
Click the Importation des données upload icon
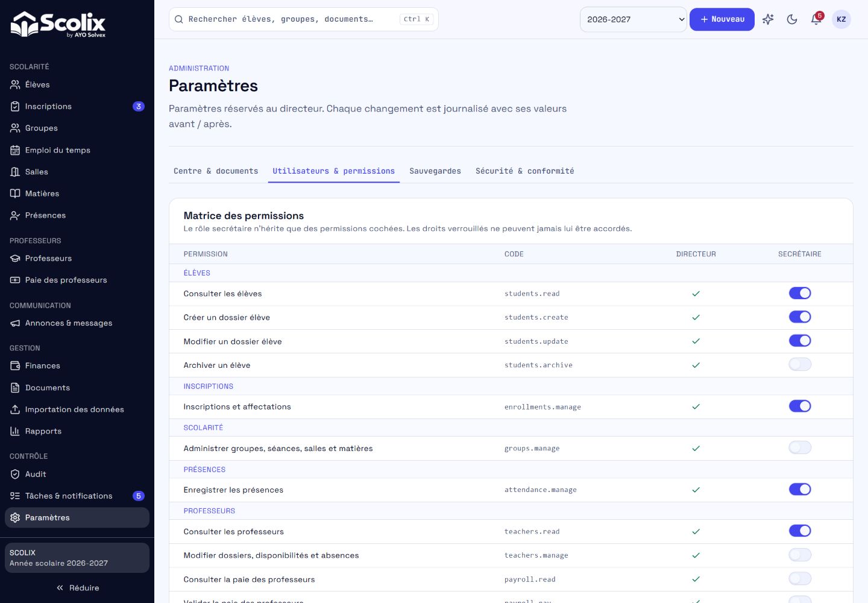[15, 409]
